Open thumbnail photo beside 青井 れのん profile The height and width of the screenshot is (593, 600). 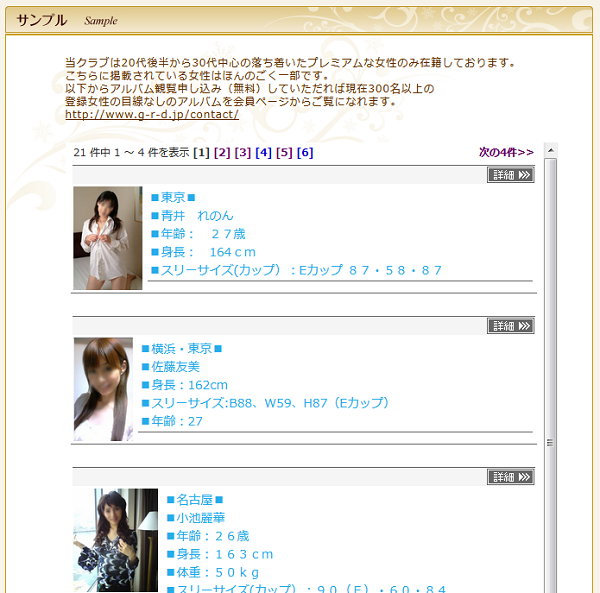pyautogui.click(x=108, y=238)
